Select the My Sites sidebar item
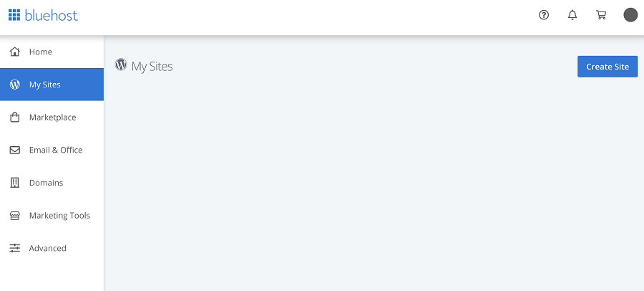 click(x=52, y=85)
